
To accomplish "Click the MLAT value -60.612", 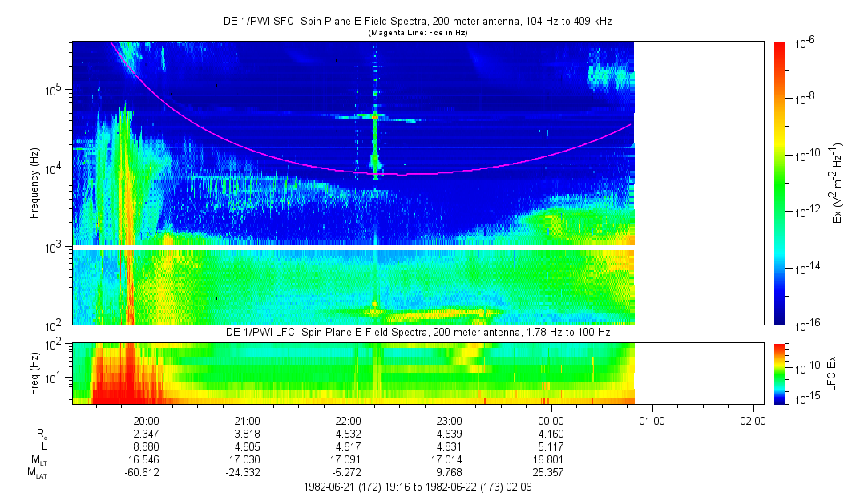I will coord(146,473).
